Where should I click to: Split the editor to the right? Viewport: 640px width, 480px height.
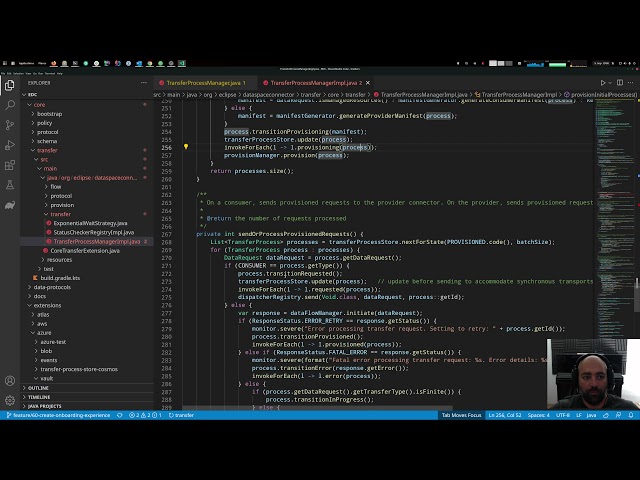pos(620,82)
